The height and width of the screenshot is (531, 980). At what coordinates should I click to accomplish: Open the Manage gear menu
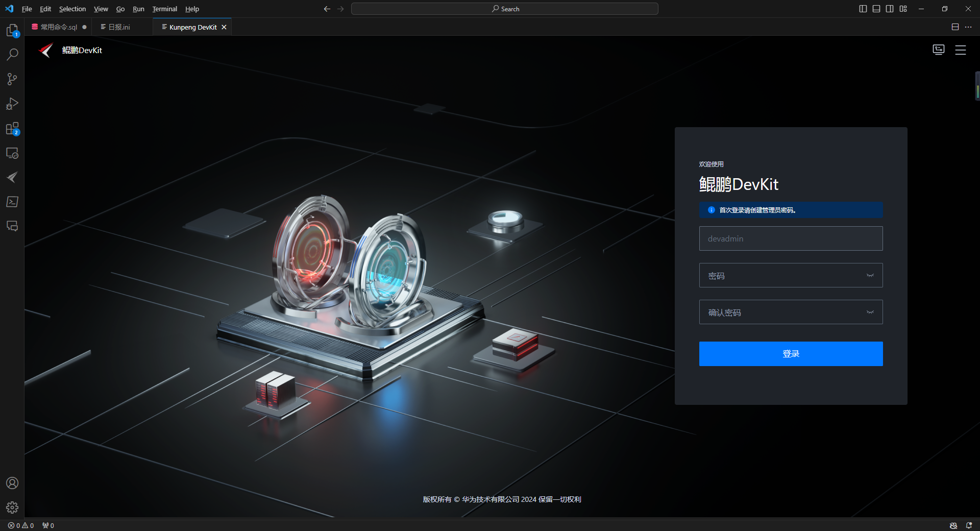coord(12,508)
